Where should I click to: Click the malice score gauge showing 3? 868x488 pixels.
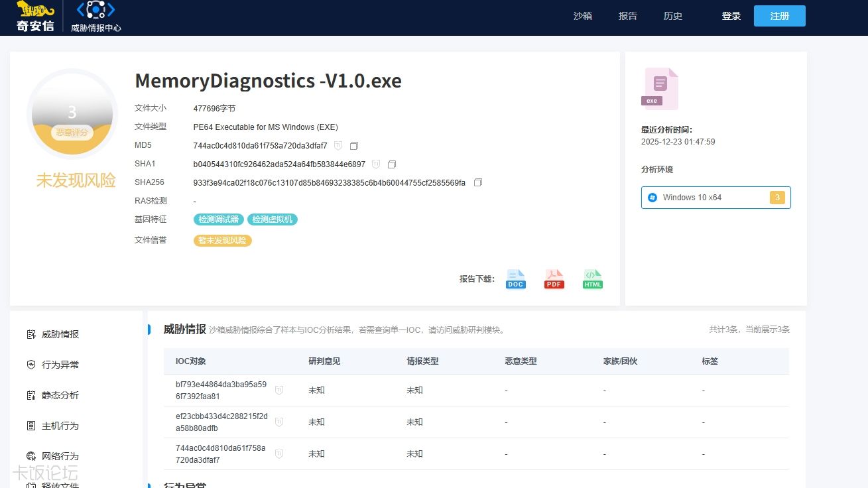tap(72, 113)
